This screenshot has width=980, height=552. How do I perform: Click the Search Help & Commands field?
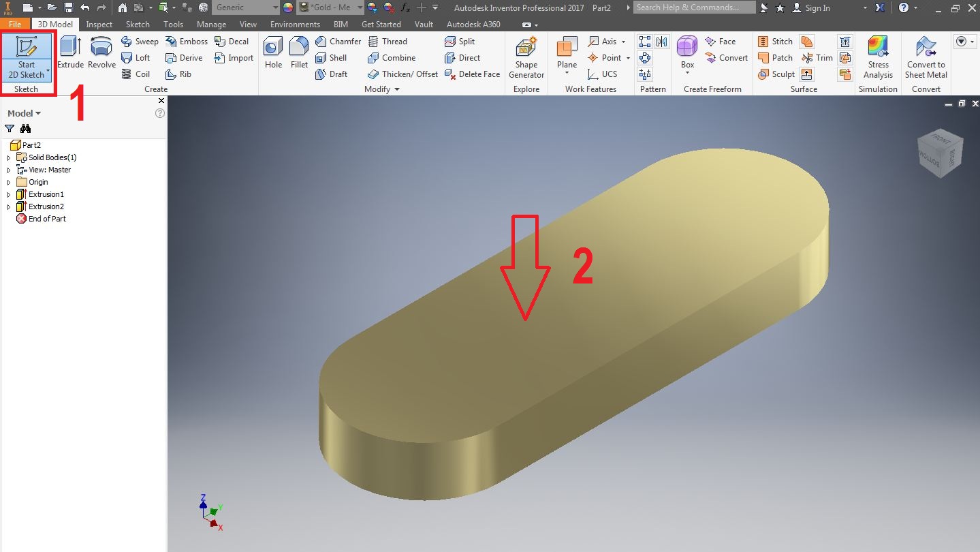coord(693,7)
